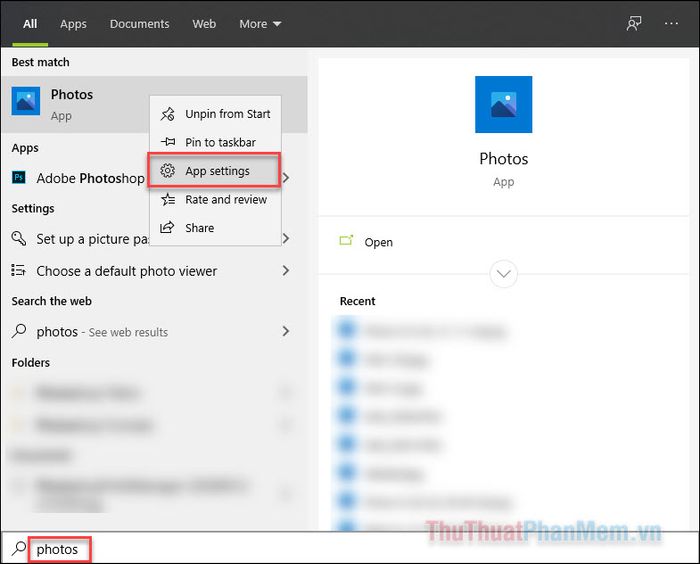The image size is (700, 564).
Task: Expand Choose a default photo viewer arrow
Action: coord(286,270)
